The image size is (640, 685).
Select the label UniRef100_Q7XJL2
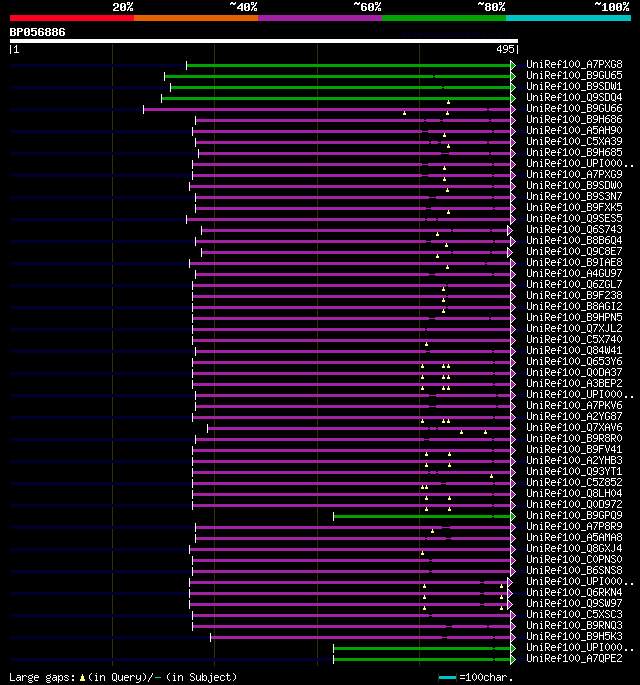tap(574, 329)
